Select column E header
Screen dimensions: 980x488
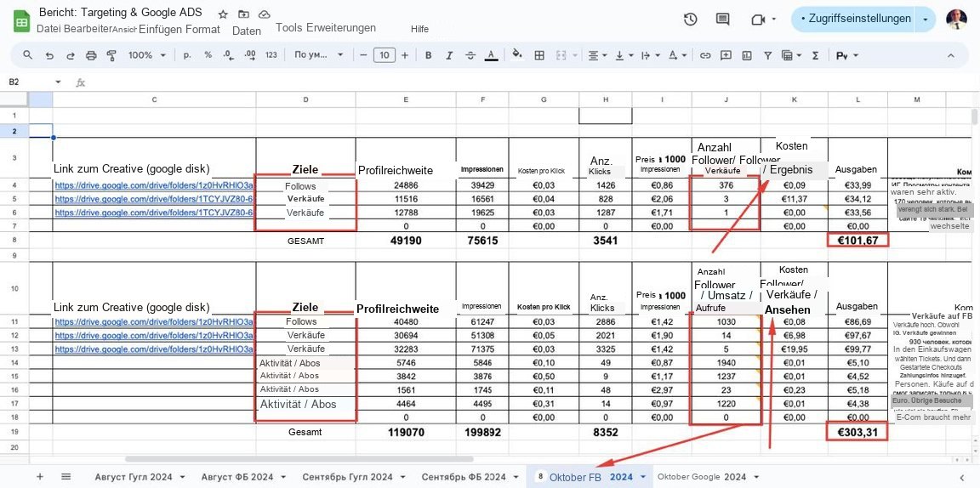pos(406,99)
